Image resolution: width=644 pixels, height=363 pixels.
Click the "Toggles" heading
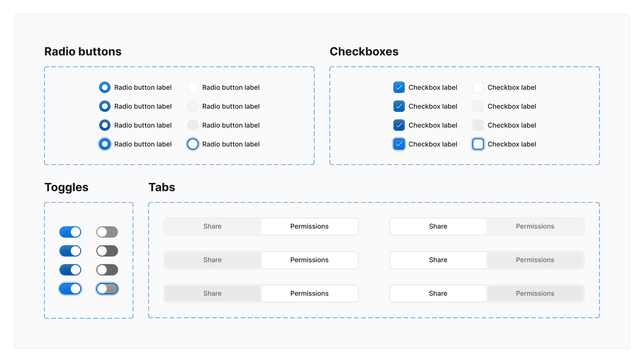coord(66,187)
